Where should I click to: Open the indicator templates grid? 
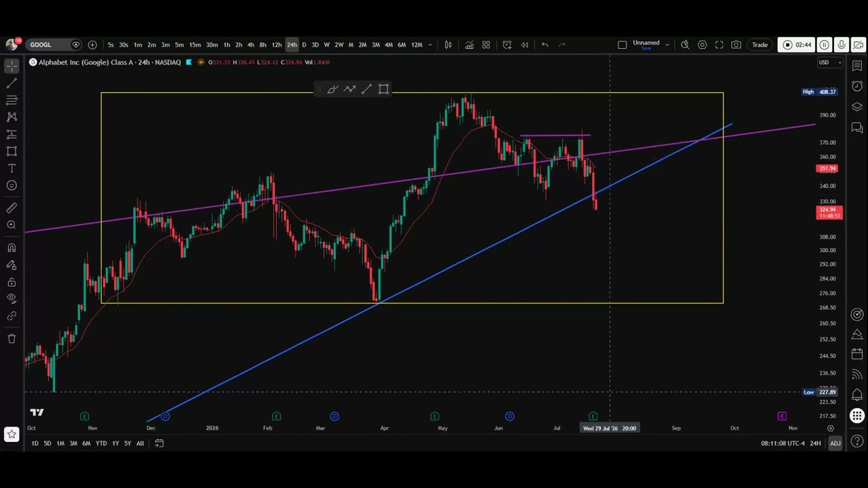[486, 45]
